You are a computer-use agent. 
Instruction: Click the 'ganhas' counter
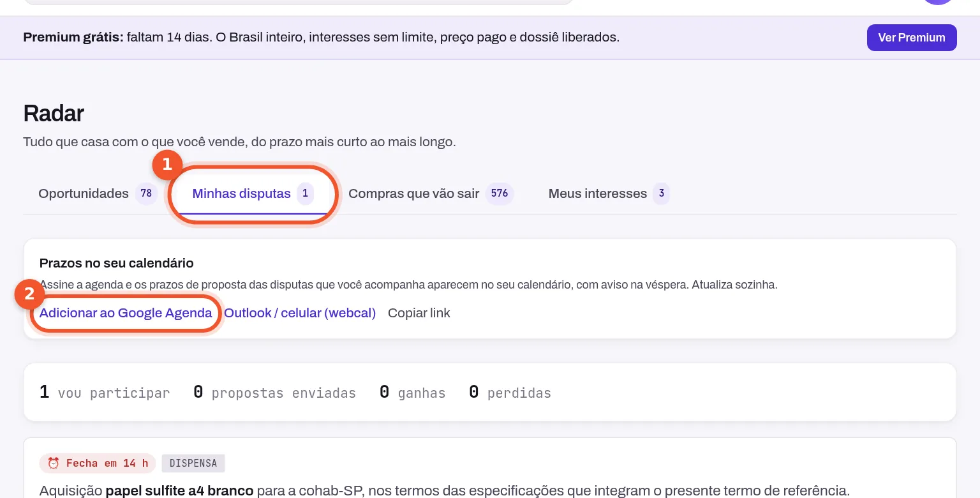[x=412, y=393]
